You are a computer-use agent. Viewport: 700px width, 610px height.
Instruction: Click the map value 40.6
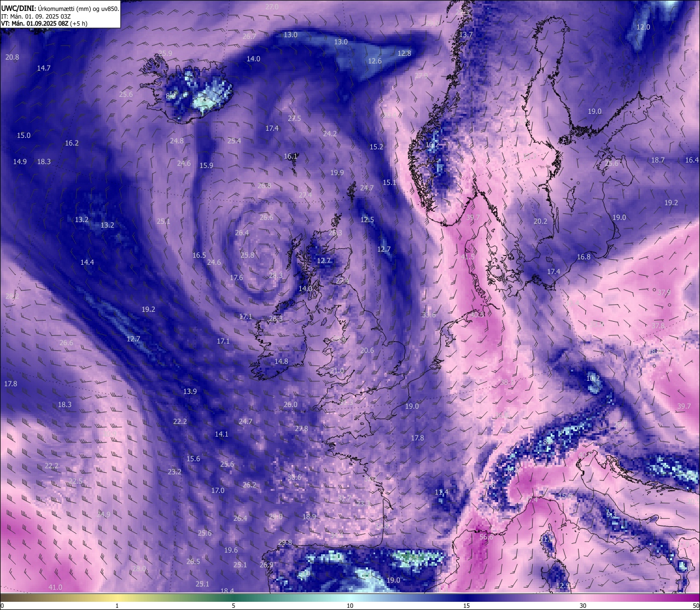[477, 315]
